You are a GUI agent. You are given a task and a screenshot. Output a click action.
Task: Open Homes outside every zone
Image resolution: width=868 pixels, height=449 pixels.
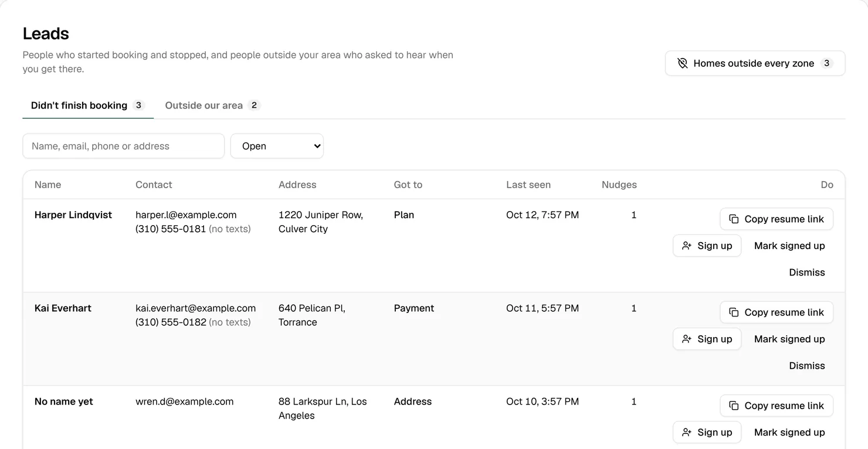pos(755,63)
